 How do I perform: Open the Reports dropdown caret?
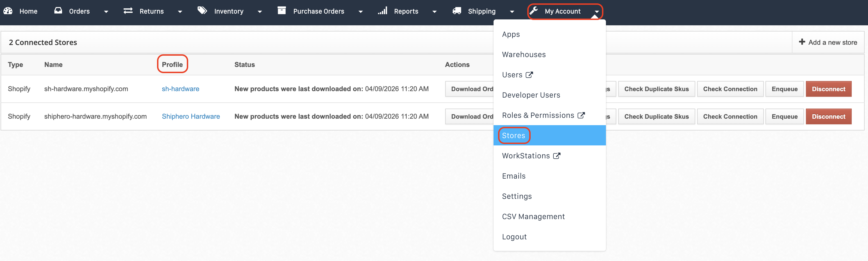coord(435,12)
